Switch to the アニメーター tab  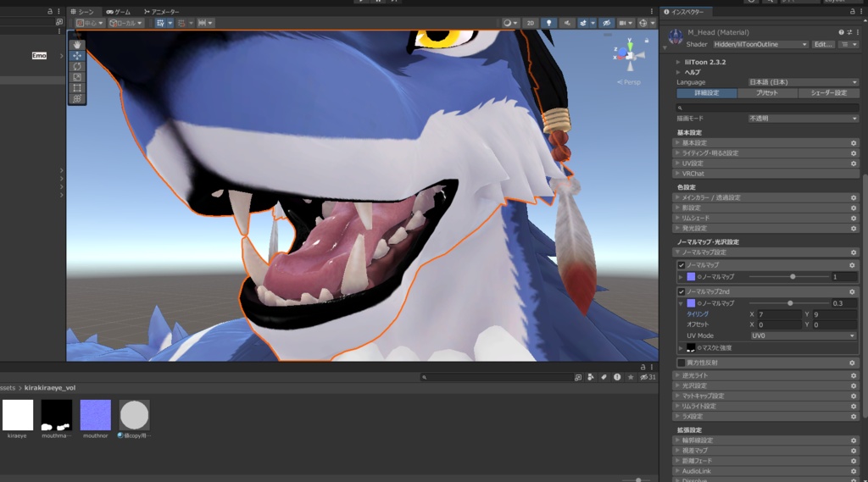161,12
